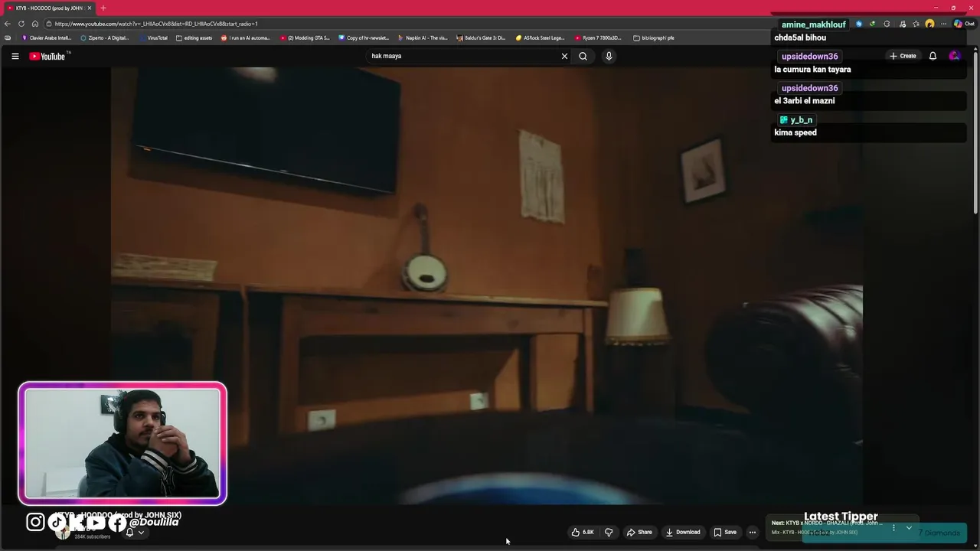Open the VirusTotal bookmark
Viewport: 980px width, 551px height.
[x=154, y=37]
